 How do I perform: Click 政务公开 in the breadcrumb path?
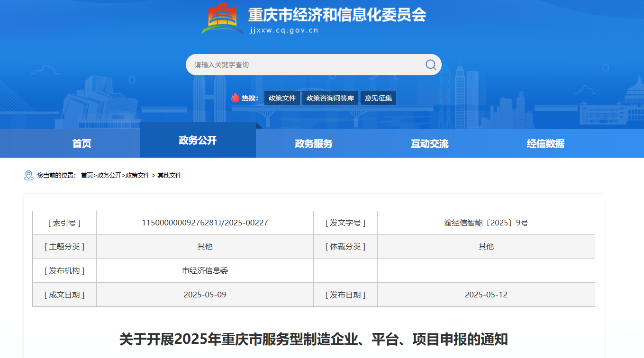(x=109, y=175)
